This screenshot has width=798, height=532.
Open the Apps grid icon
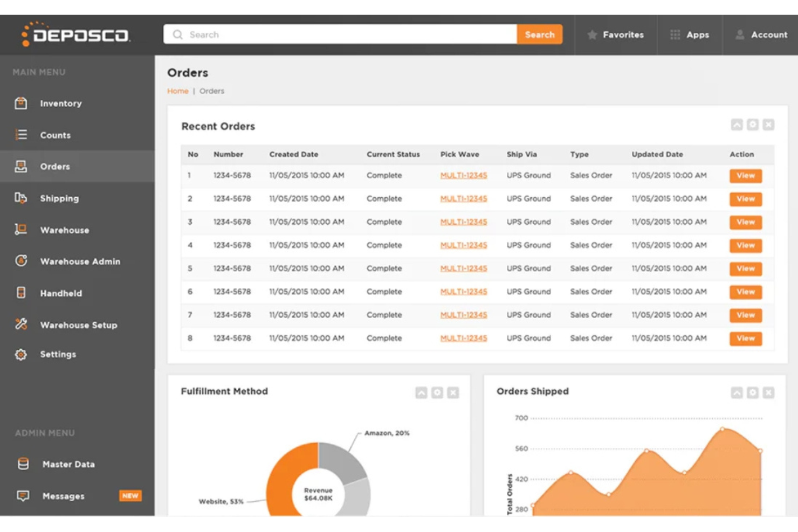coord(675,34)
